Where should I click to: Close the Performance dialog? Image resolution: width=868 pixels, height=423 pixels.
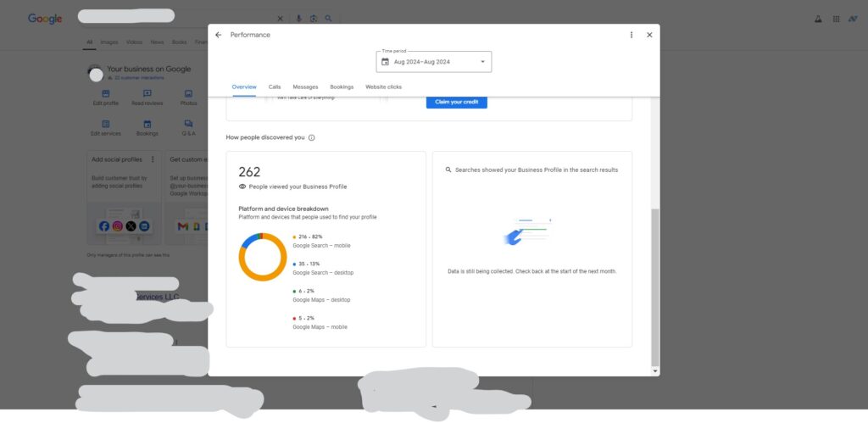(649, 35)
